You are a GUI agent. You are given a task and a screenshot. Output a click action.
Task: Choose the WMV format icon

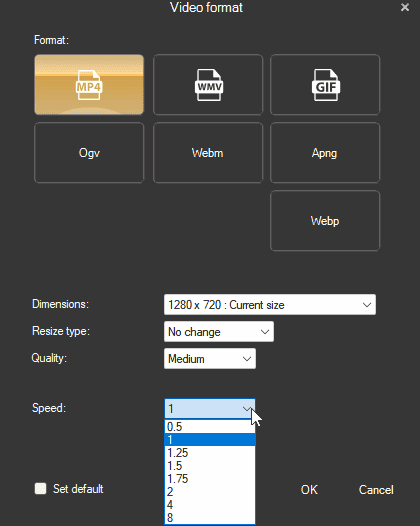coord(208,85)
